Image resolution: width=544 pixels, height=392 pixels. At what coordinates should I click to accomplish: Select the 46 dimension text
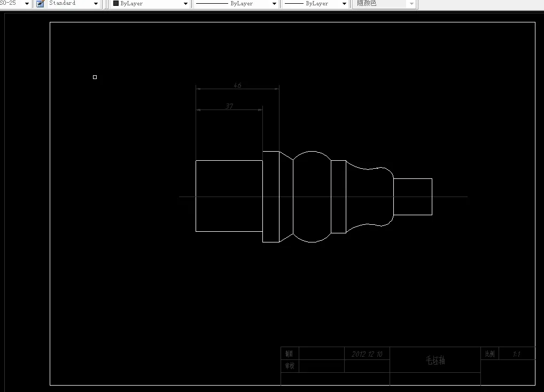click(237, 85)
